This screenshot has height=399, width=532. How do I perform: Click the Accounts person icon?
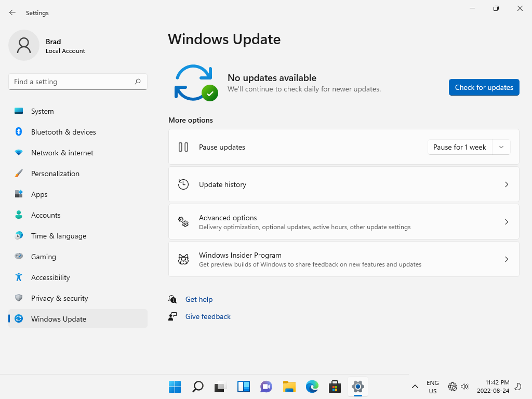(19, 215)
